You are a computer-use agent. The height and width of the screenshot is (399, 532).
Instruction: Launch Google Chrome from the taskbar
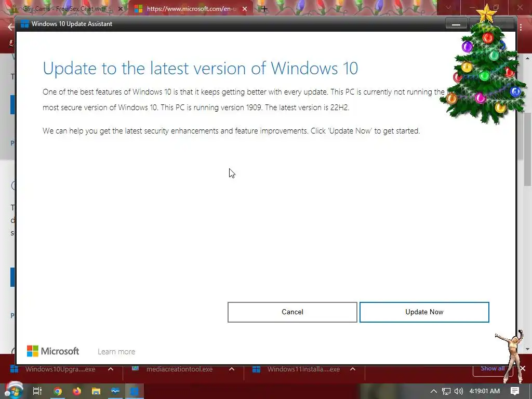point(58,391)
